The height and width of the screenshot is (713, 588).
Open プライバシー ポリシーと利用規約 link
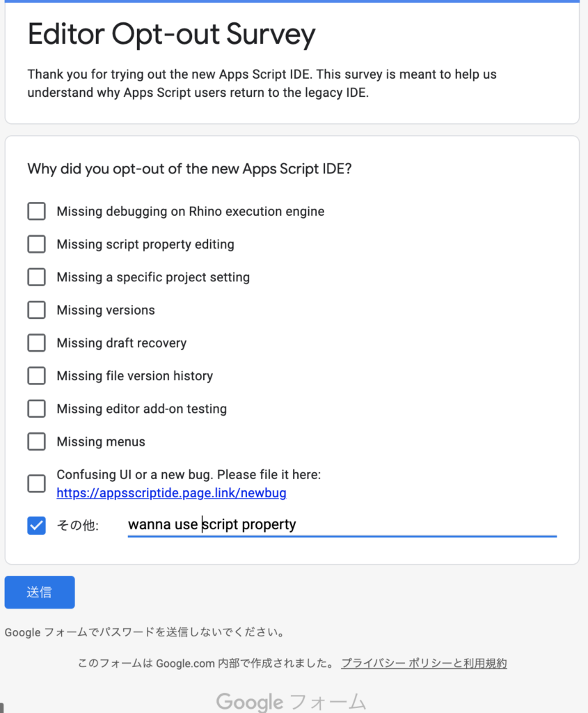click(x=424, y=664)
